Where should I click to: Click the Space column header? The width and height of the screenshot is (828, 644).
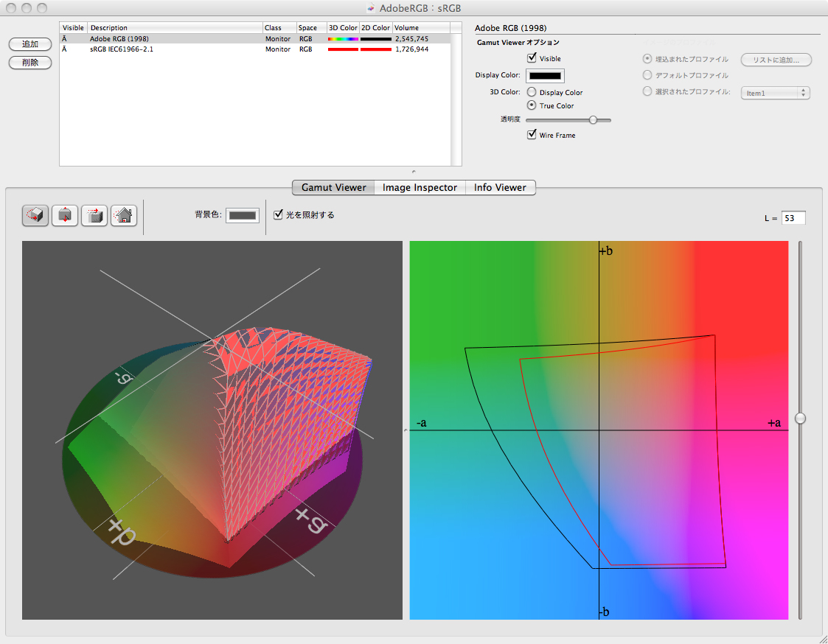click(x=311, y=27)
